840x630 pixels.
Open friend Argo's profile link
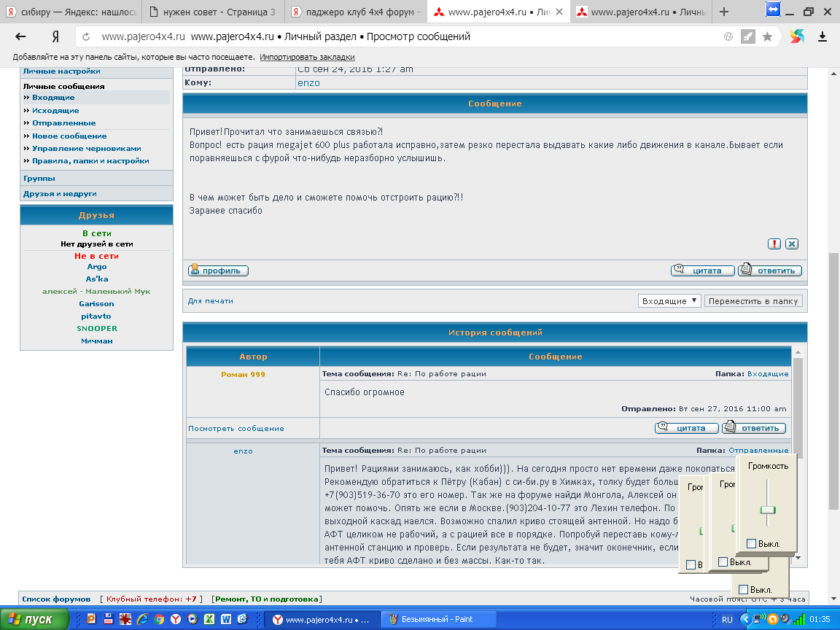(97, 267)
